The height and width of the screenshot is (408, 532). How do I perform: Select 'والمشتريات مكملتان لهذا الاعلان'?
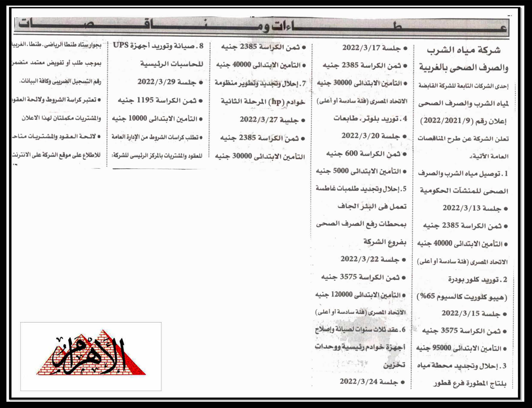pos(61,118)
